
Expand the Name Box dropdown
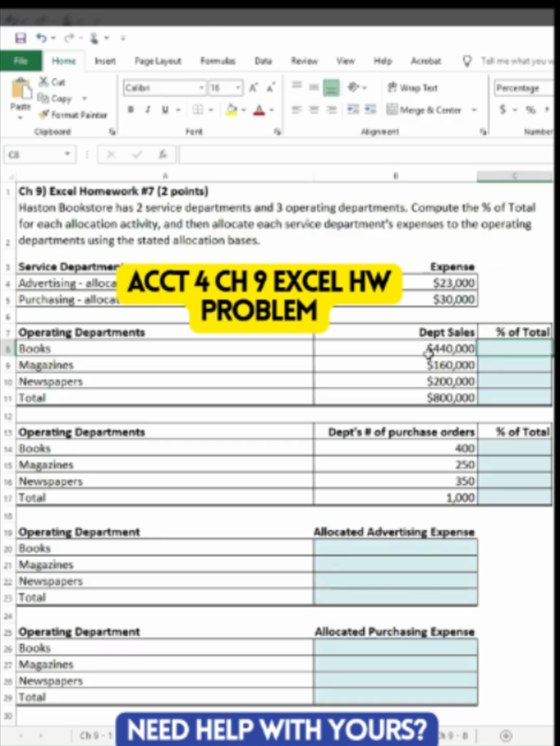67,154
